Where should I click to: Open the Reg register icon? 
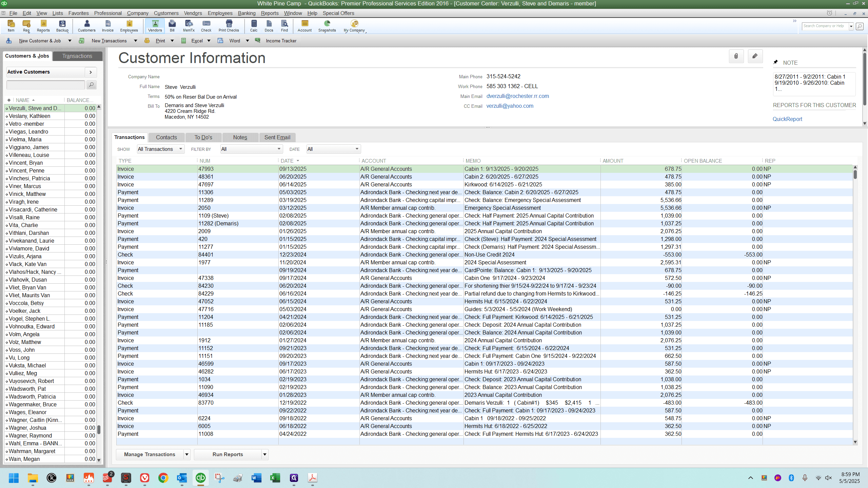pos(26,26)
